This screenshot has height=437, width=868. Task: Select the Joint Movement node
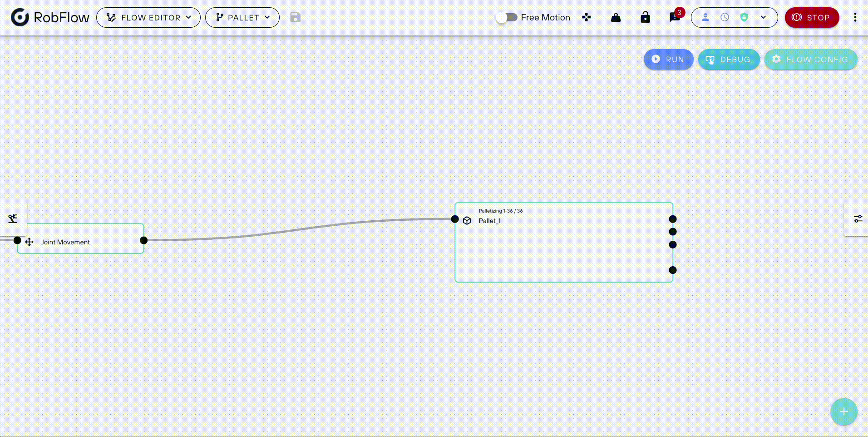pos(80,238)
